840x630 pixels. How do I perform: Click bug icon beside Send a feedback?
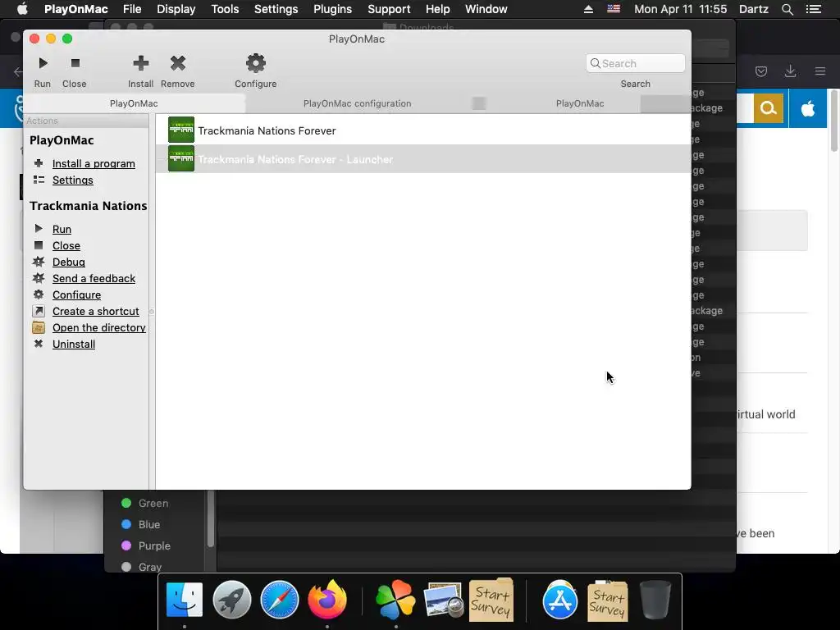click(39, 278)
